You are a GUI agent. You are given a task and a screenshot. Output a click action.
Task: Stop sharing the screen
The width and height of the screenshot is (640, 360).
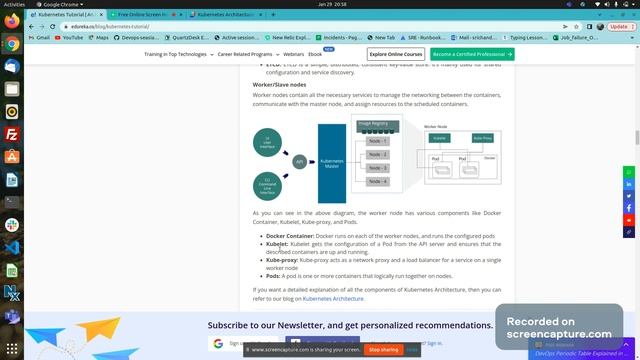[383, 350]
